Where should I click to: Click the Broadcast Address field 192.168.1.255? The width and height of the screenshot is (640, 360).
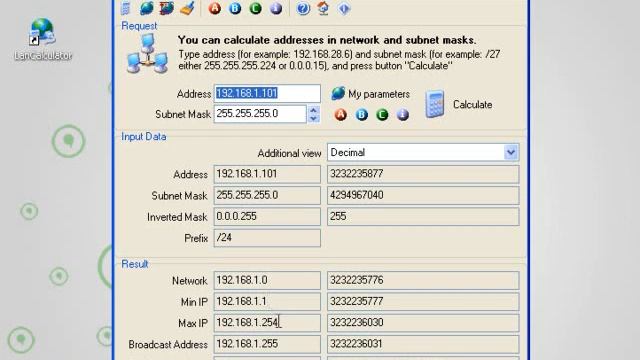(267, 344)
